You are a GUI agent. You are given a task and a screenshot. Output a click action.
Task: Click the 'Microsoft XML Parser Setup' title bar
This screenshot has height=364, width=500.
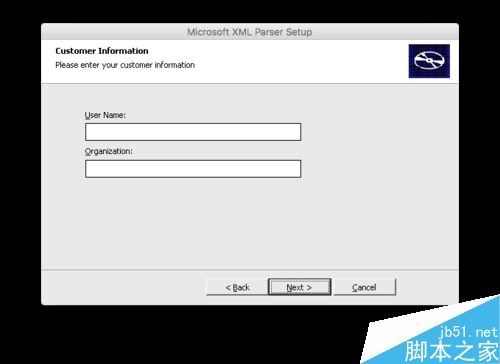(250, 32)
